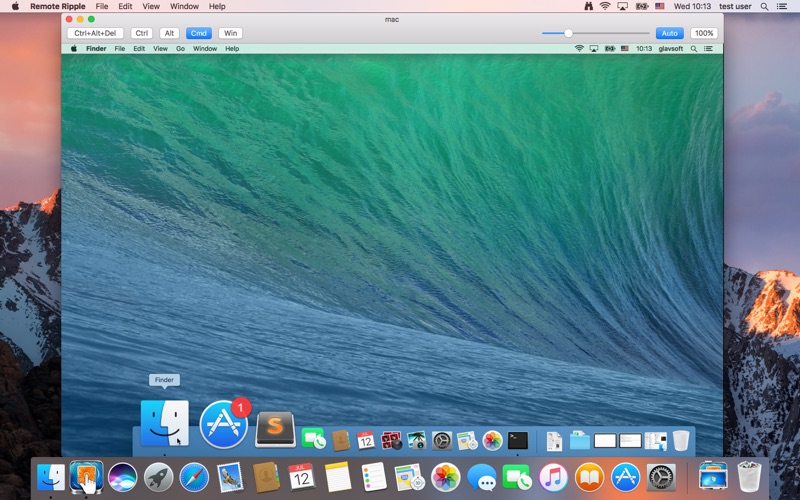Open Messages in the local dock

481,478
